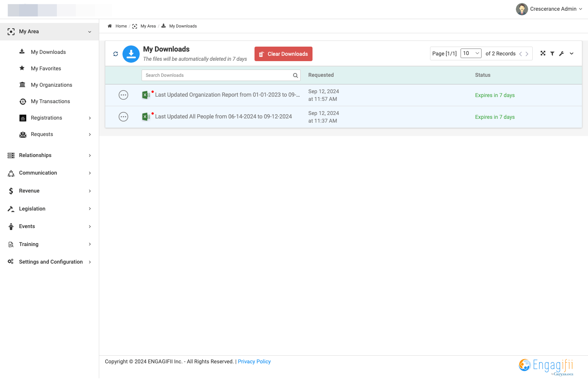Open the filter funnel icon

552,54
